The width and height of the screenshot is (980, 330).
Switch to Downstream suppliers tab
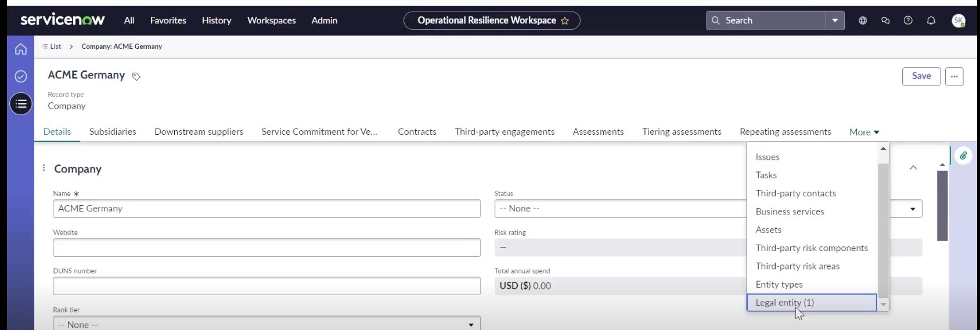tap(199, 132)
